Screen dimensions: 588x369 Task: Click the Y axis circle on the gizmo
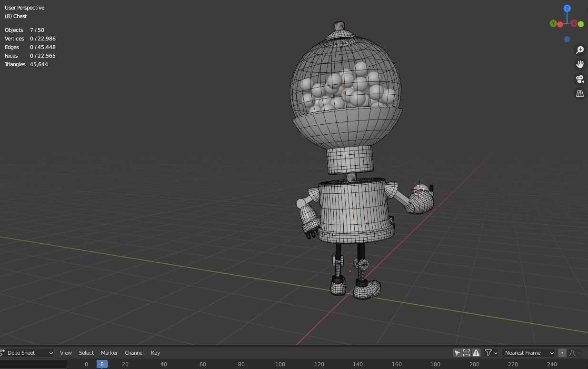553,23
